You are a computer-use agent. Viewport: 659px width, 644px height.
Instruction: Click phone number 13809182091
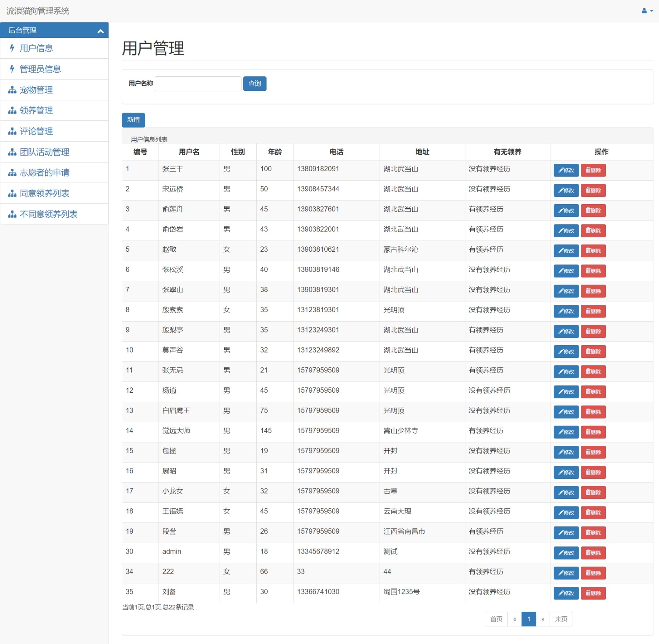pos(318,169)
